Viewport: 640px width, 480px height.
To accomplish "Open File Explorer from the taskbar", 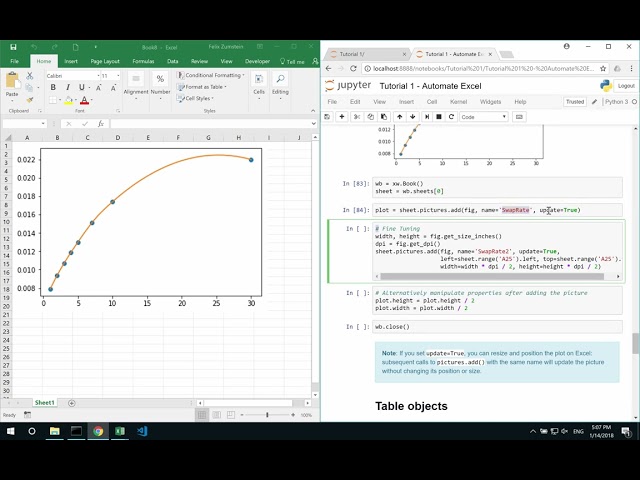I will pyautogui.click(x=54, y=431).
